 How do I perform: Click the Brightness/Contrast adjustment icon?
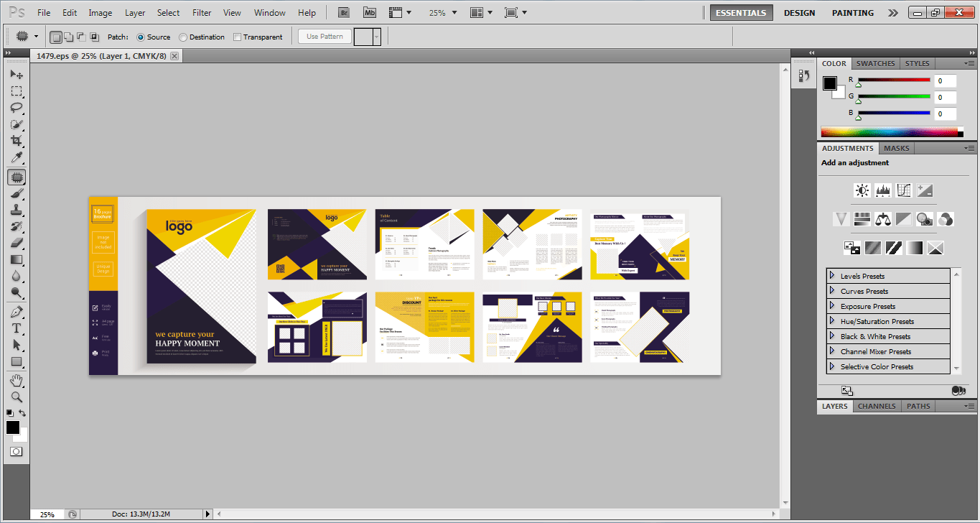click(862, 190)
